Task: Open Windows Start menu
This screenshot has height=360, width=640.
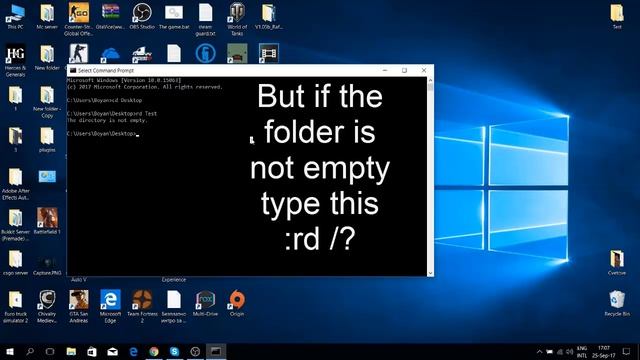Action: [10, 351]
